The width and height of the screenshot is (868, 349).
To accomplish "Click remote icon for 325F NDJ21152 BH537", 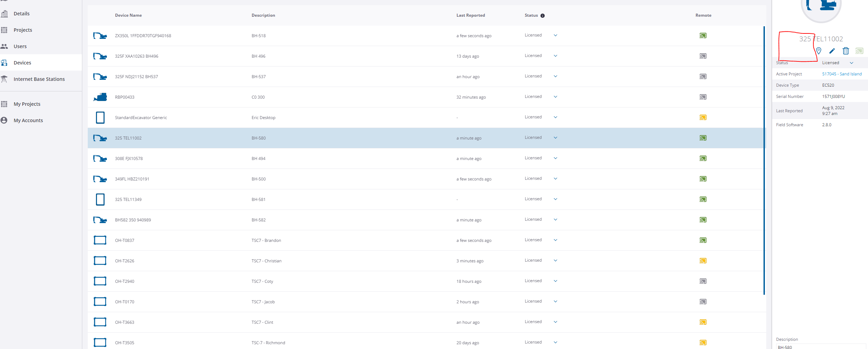I will (x=703, y=76).
